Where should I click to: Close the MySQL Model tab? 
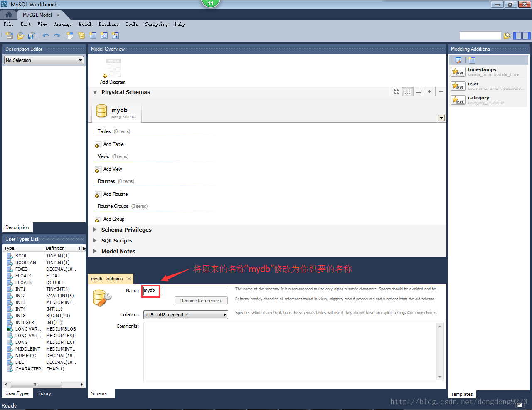pos(58,15)
